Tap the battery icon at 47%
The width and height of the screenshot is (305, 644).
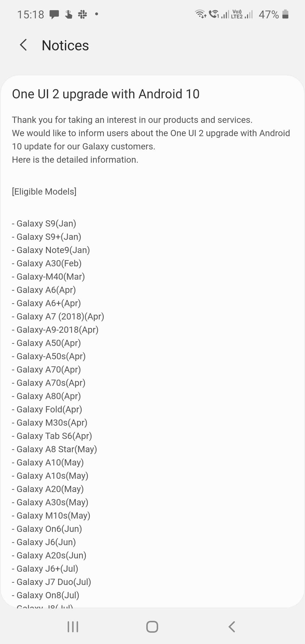285,14
